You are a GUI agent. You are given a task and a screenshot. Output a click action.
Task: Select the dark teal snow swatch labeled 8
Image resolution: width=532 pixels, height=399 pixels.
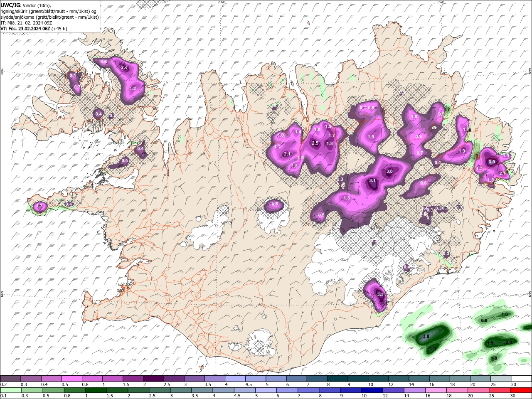click(x=337, y=379)
